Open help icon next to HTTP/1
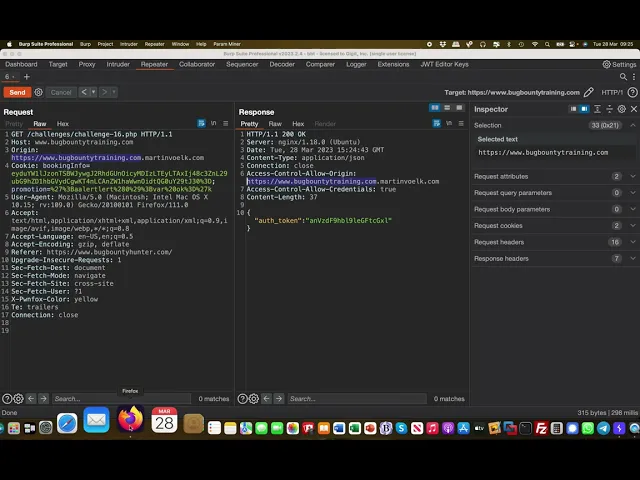 coord(632,92)
